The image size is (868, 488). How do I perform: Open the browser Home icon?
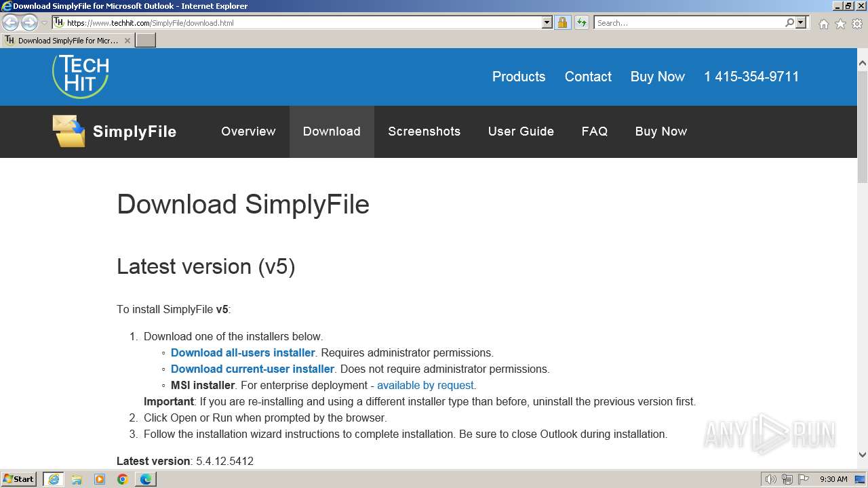click(823, 24)
